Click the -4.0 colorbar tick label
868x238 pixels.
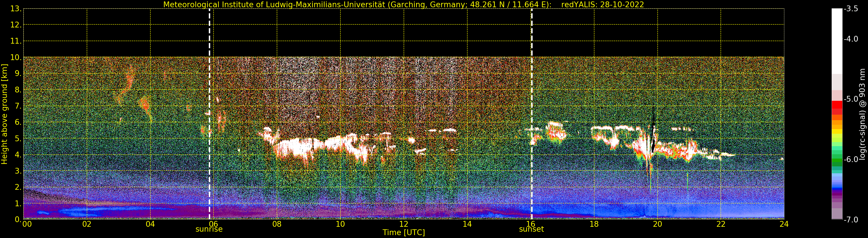coord(851,39)
